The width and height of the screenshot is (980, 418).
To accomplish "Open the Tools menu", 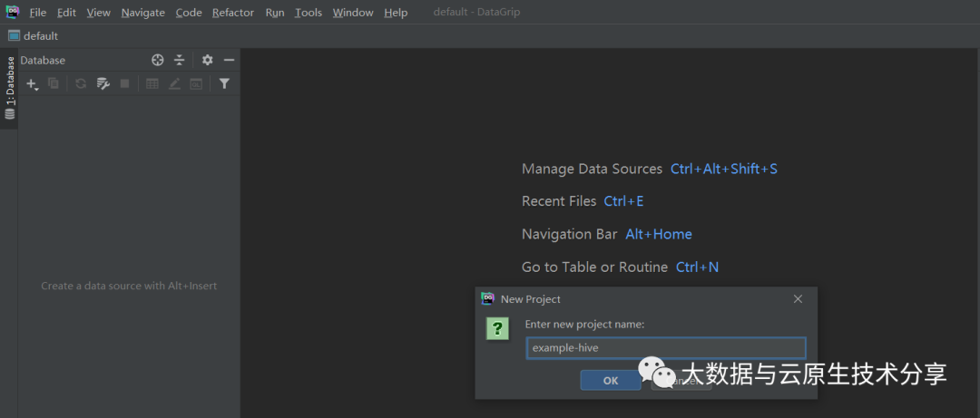I will (x=309, y=13).
